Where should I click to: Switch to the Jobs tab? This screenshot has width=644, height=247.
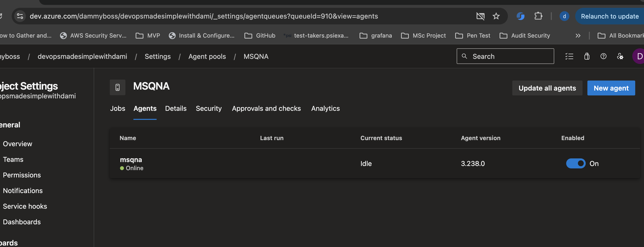pos(118,108)
